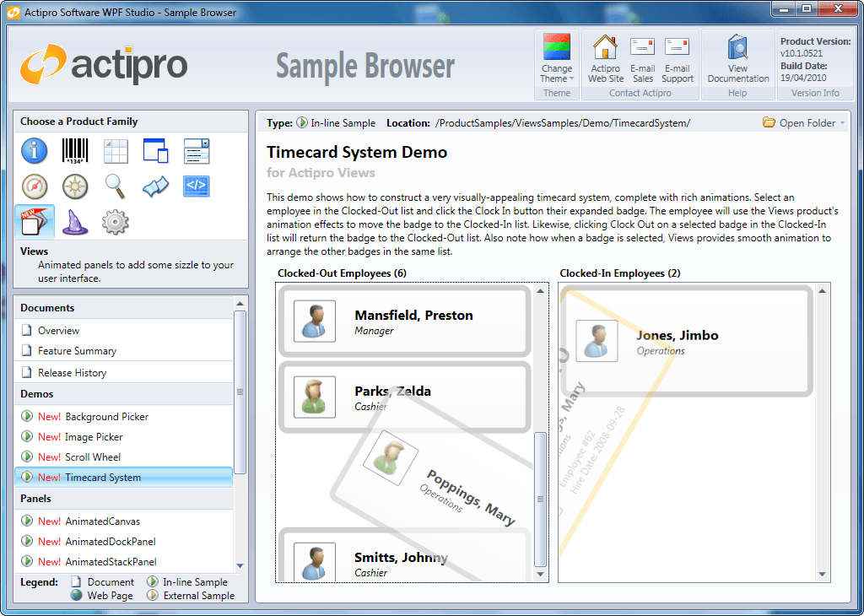Click the sample list scrollbar thumb
The image size is (864, 616).
[x=240, y=392]
